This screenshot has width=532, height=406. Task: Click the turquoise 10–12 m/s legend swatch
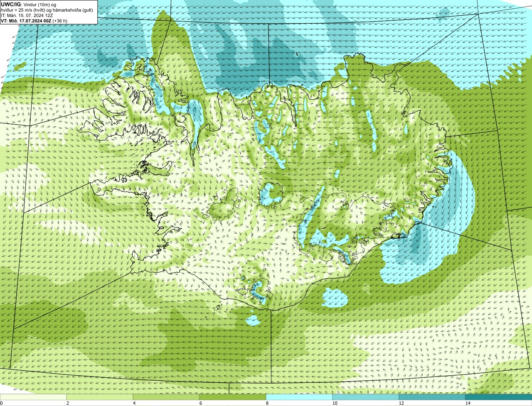point(366,397)
